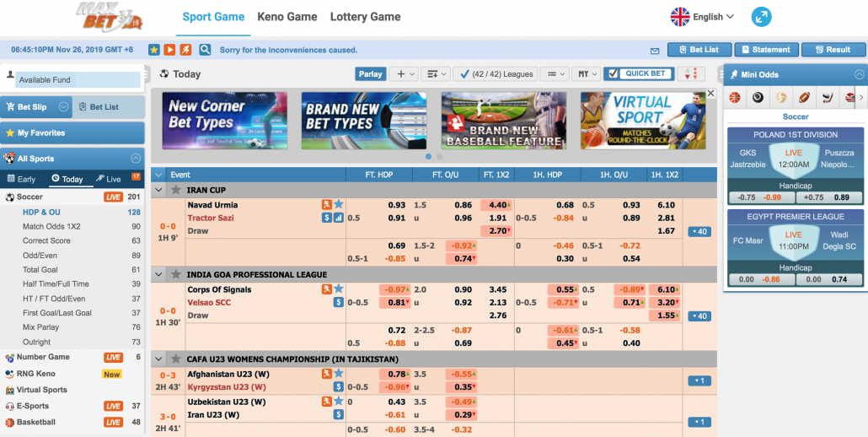The height and width of the screenshot is (437, 868).
Task: Click the orange running-player icon in notice bar
Action: (186, 50)
